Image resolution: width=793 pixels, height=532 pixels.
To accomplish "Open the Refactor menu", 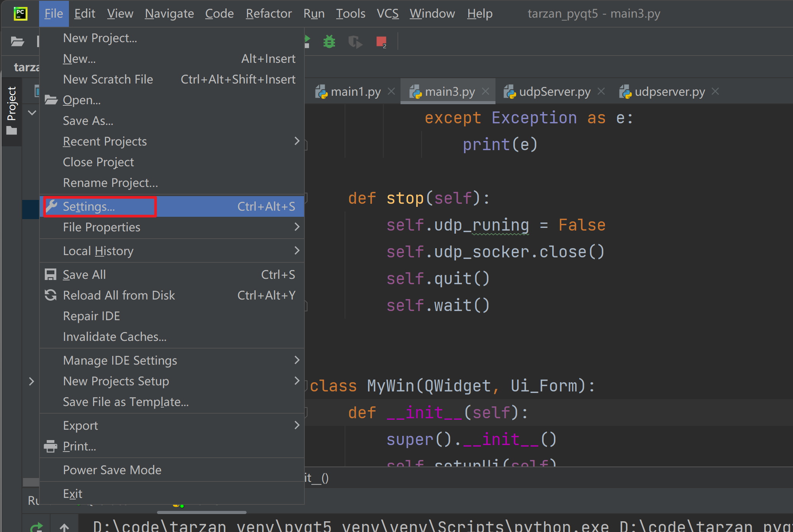I will tap(269, 14).
